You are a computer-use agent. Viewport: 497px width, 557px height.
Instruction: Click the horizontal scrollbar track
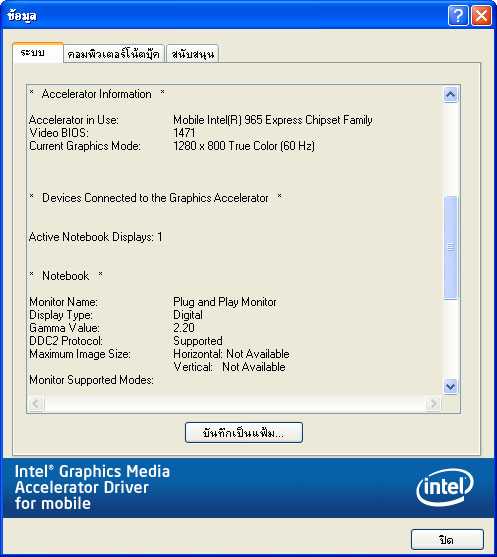(234, 403)
